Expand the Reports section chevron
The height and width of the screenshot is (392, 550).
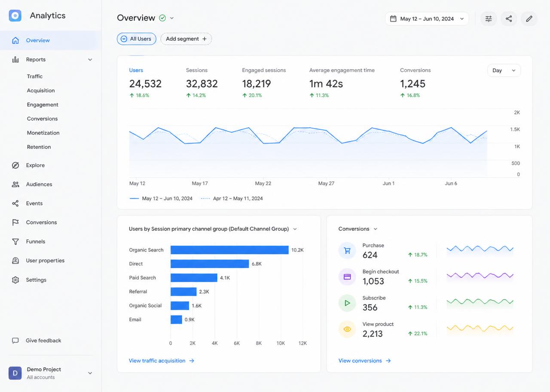[x=90, y=60]
